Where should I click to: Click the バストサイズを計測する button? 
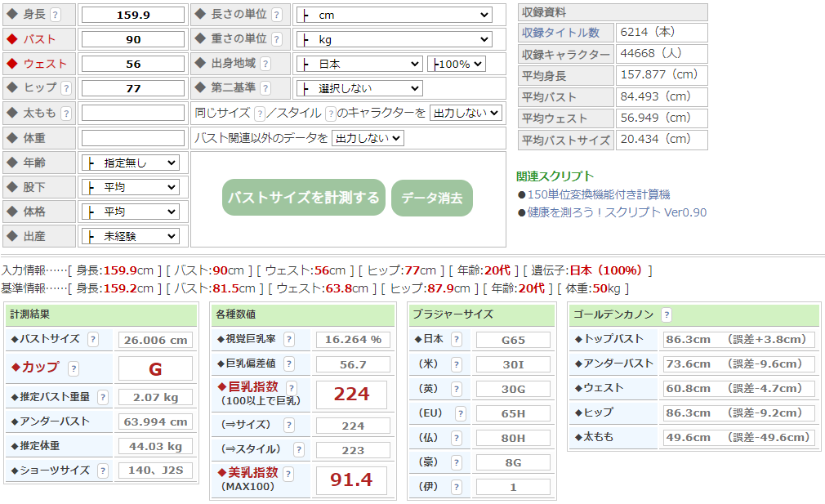pos(303,198)
